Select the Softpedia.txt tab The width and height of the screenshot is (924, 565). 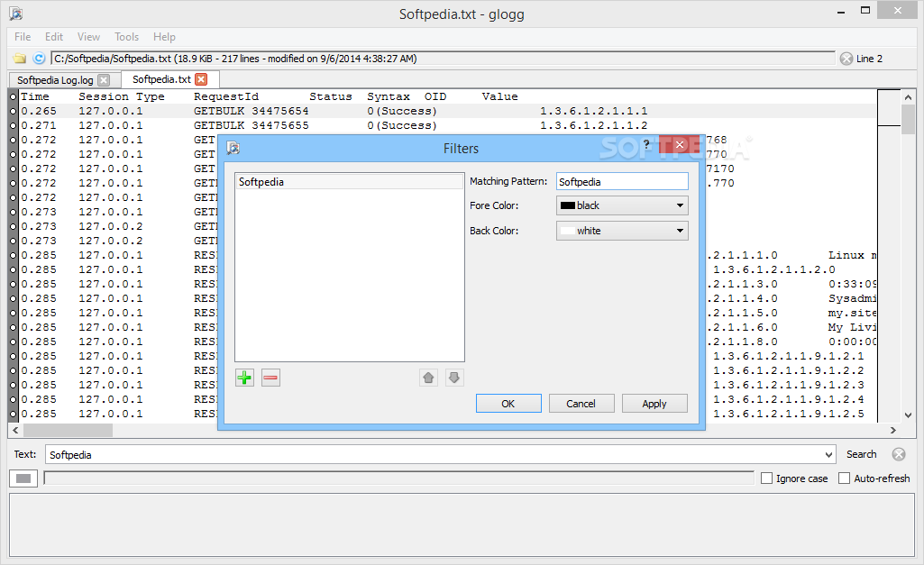point(161,79)
